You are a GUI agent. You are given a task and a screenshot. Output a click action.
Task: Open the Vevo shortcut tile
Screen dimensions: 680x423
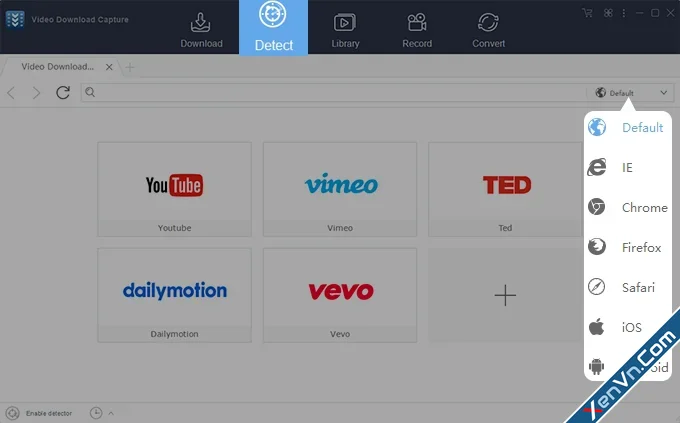[340, 295]
